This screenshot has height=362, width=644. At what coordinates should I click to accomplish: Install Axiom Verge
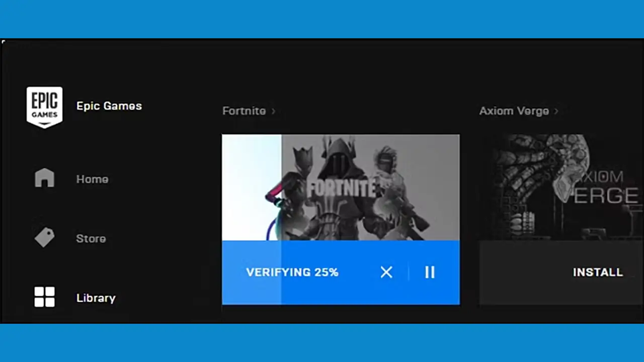tap(598, 272)
